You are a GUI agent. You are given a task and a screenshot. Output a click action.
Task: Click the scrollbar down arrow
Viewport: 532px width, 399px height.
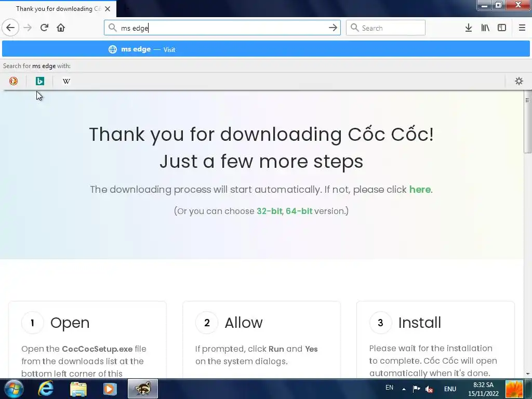pyautogui.click(x=528, y=374)
